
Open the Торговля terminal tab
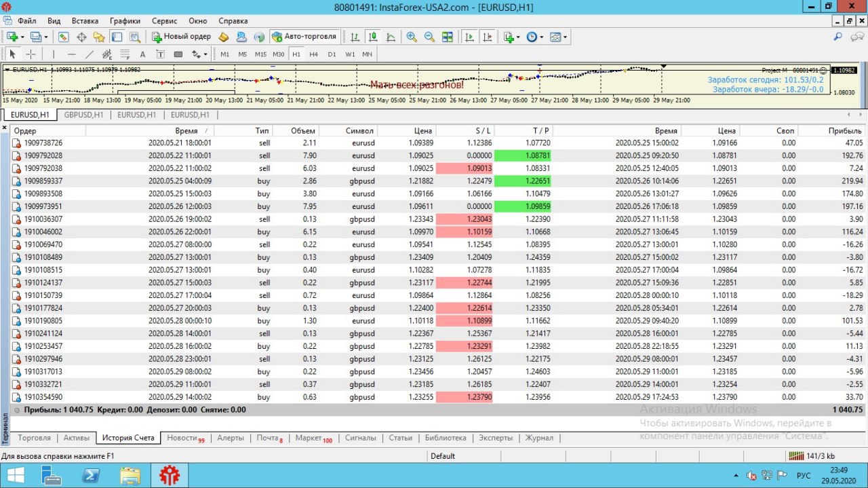[x=34, y=438]
